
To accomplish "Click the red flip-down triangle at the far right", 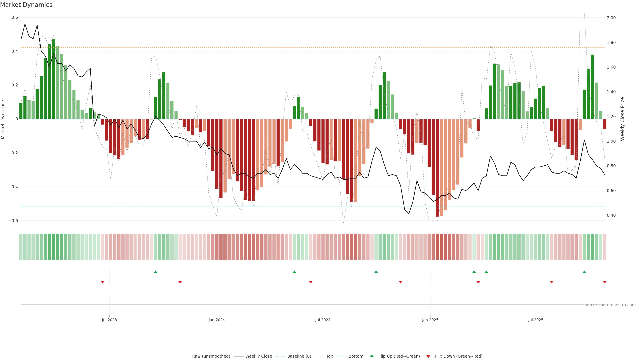I will 604,282.
